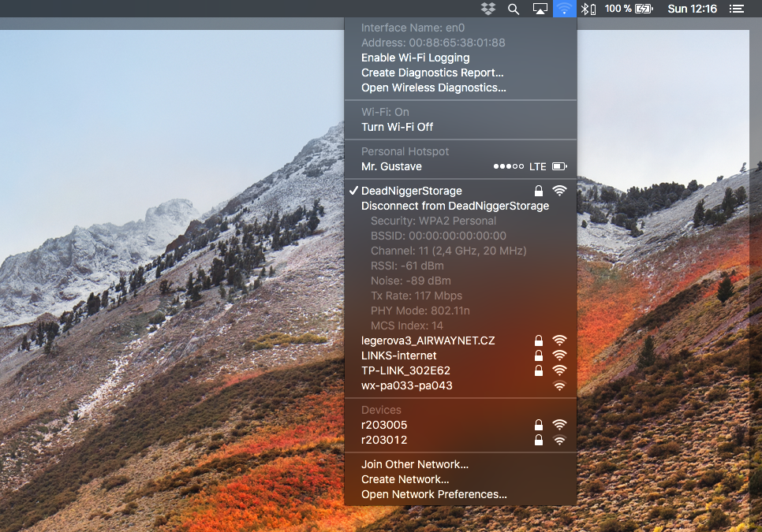Open the Dropbox menu bar icon

point(488,9)
